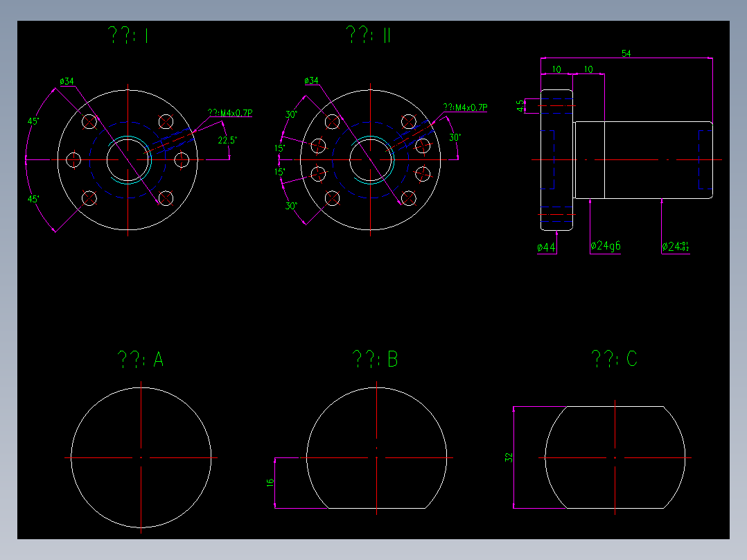The height and width of the screenshot is (560, 747).
Task: Select the upper 45° angle label on view I
Action: click(x=33, y=121)
